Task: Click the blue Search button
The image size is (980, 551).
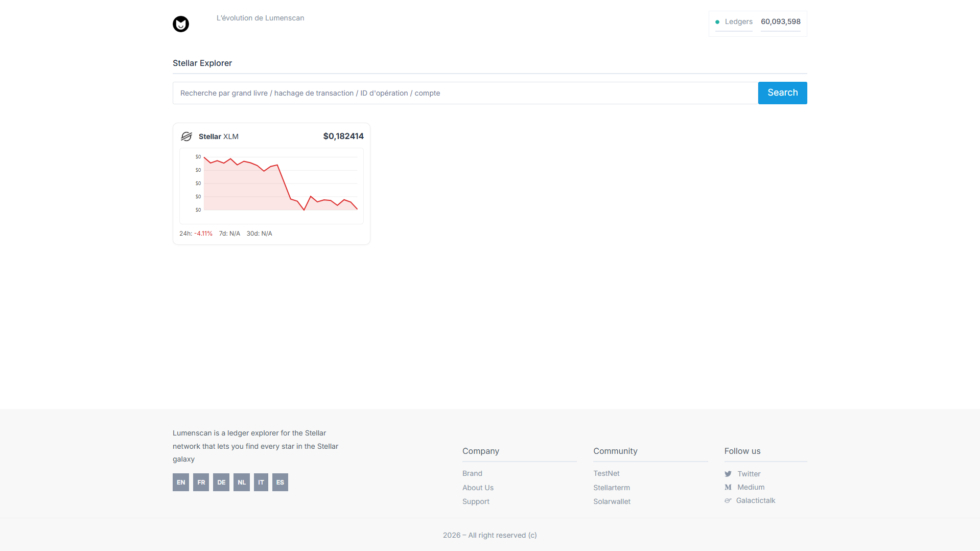Action: coord(783,93)
